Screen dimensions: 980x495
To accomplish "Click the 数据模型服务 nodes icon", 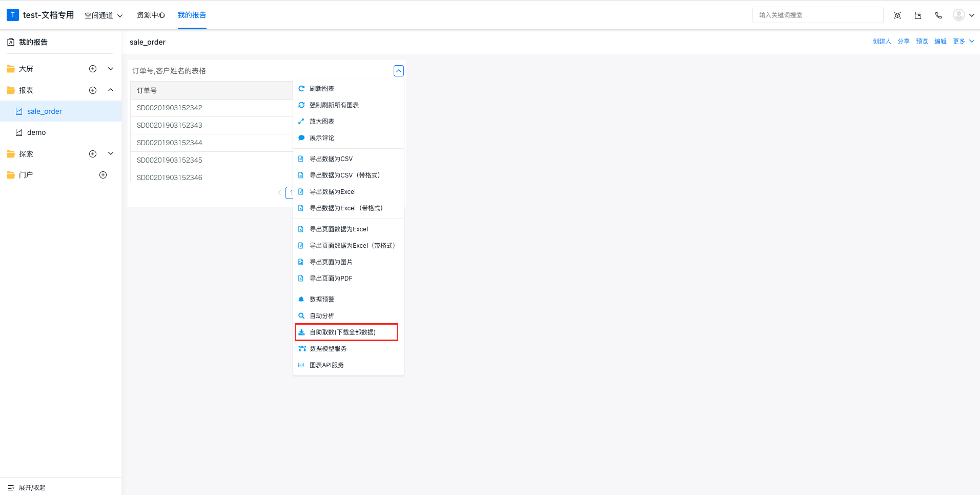I will 302,349.
